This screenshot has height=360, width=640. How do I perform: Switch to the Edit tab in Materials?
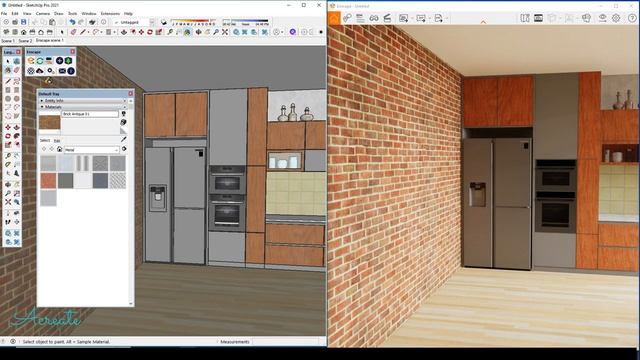(x=57, y=140)
